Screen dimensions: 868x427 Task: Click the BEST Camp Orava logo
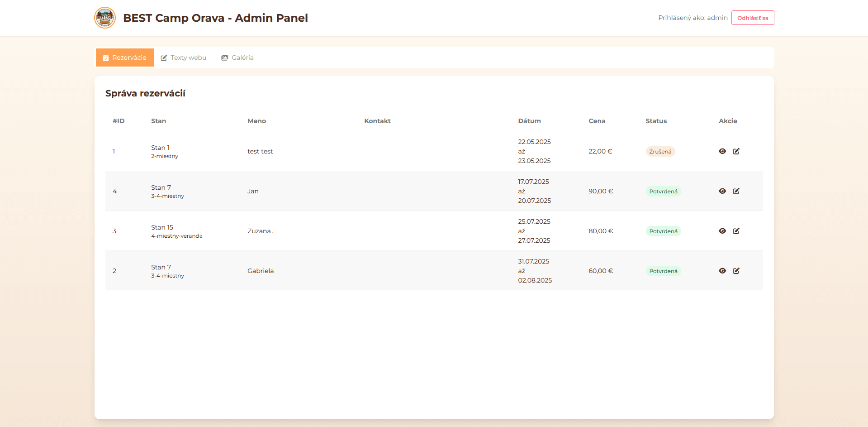[105, 18]
